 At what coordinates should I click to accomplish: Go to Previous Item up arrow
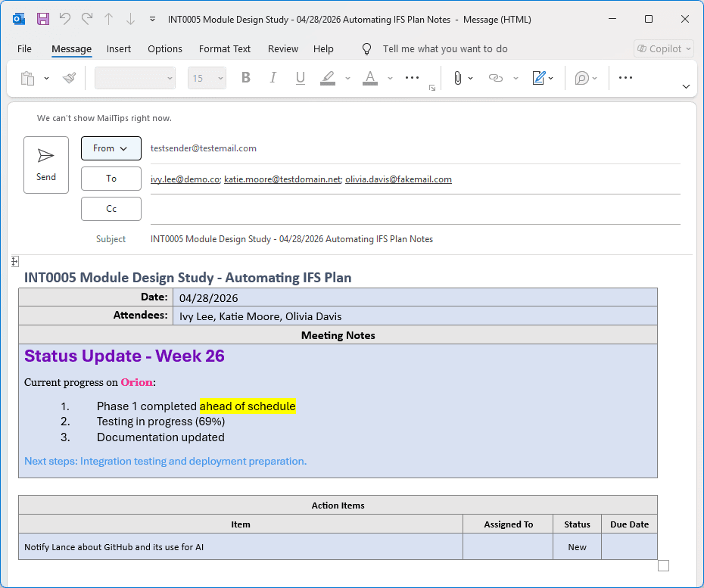pos(109,19)
